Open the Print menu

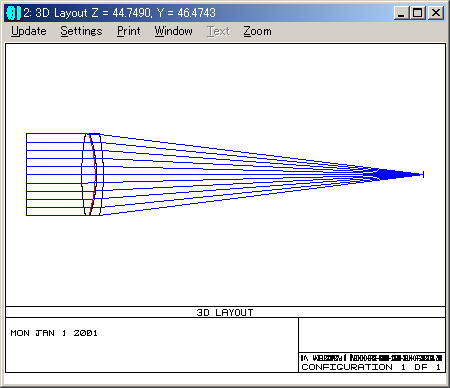click(x=129, y=31)
